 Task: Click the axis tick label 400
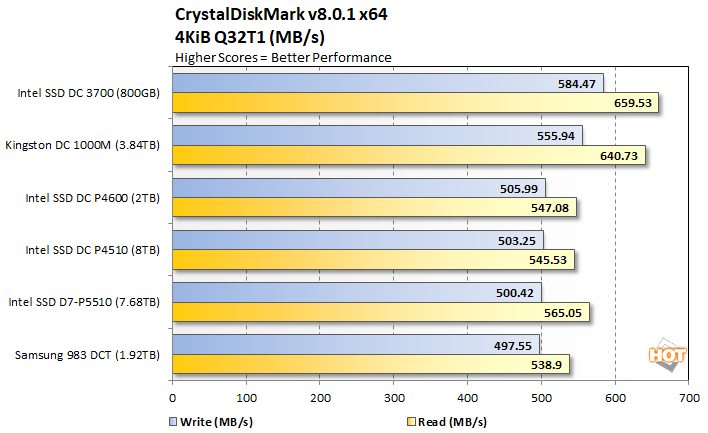pos(467,398)
